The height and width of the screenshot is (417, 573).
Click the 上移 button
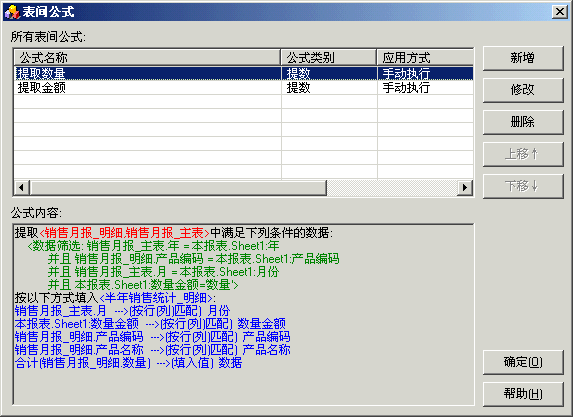(x=523, y=154)
